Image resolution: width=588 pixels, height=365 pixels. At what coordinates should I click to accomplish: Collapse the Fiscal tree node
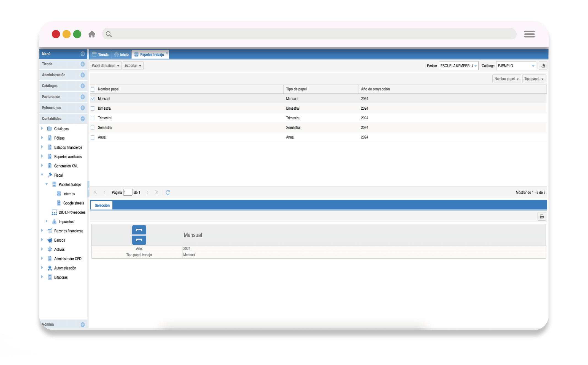pos(42,175)
